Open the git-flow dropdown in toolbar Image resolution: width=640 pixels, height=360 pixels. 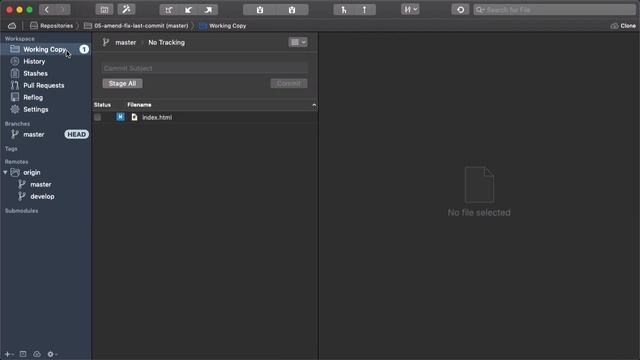click(410, 9)
